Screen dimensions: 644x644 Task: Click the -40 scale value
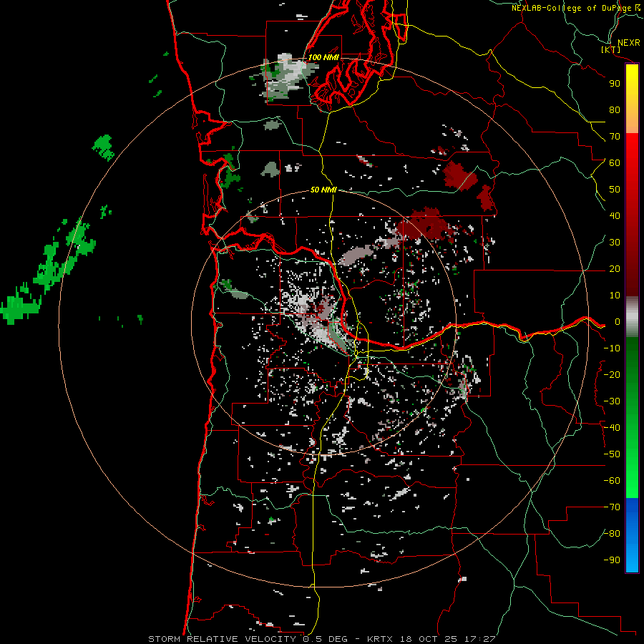pyautogui.click(x=612, y=428)
